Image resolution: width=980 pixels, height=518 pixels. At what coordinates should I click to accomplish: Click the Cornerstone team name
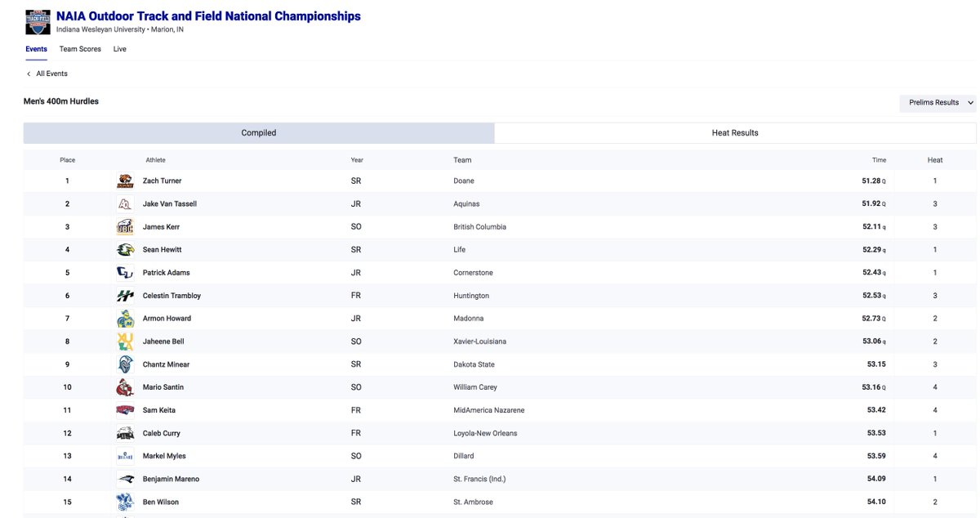473,273
